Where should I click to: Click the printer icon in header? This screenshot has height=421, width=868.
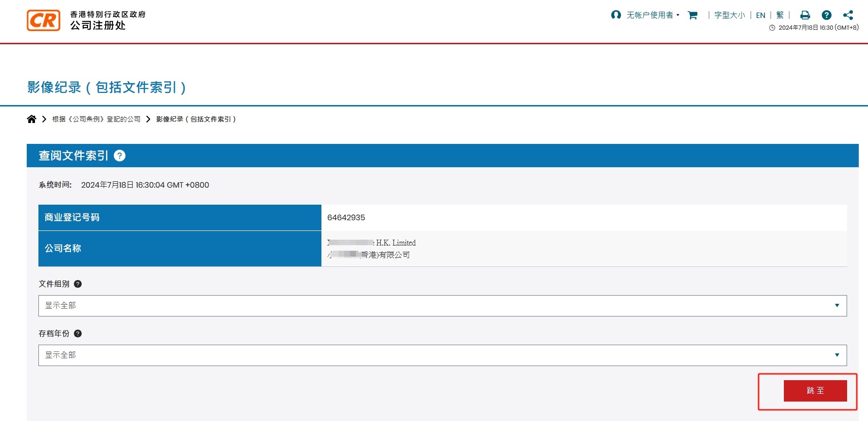point(805,15)
